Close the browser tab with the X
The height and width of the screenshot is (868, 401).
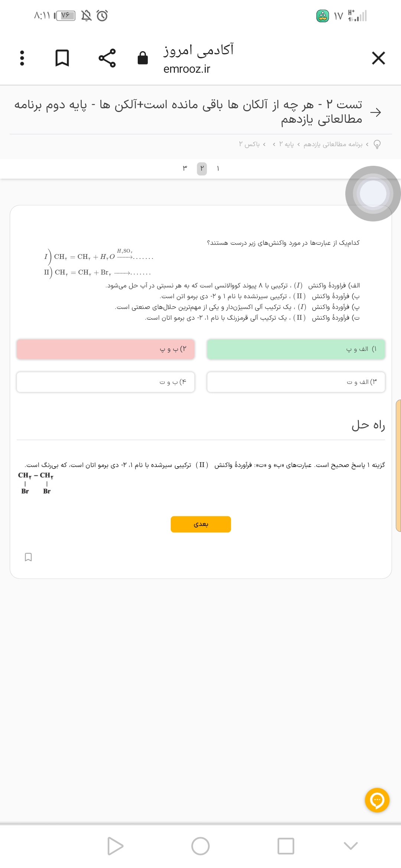point(378,58)
